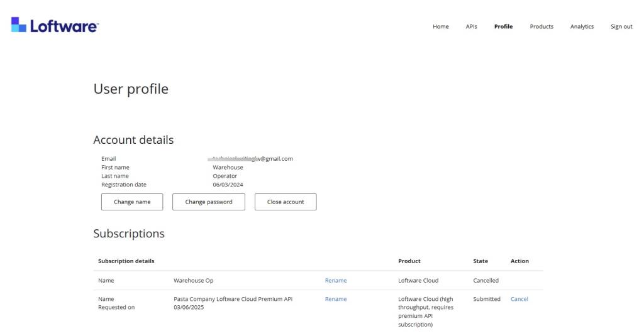Select the gmail.com email address text
Screen dimensions: 644x336
coord(253,159)
